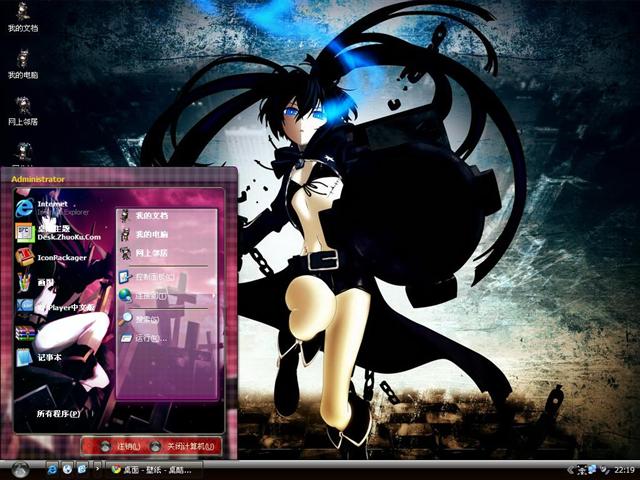Open 画图 paint program

coord(35,282)
